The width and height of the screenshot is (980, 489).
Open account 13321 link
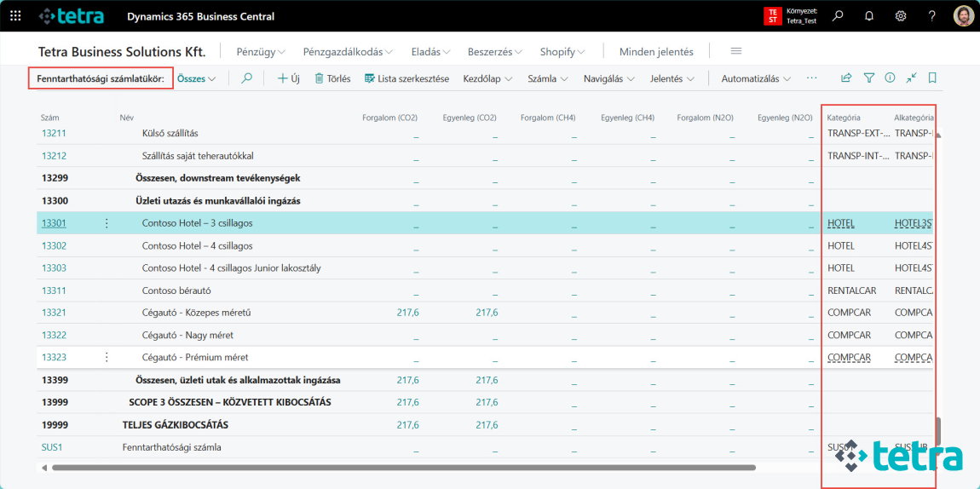coord(54,313)
